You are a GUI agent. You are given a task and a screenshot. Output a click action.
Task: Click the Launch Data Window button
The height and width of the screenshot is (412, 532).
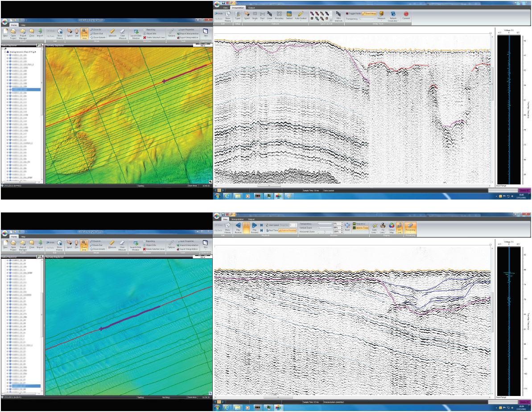pyautogui.click(x=136, y=34)
